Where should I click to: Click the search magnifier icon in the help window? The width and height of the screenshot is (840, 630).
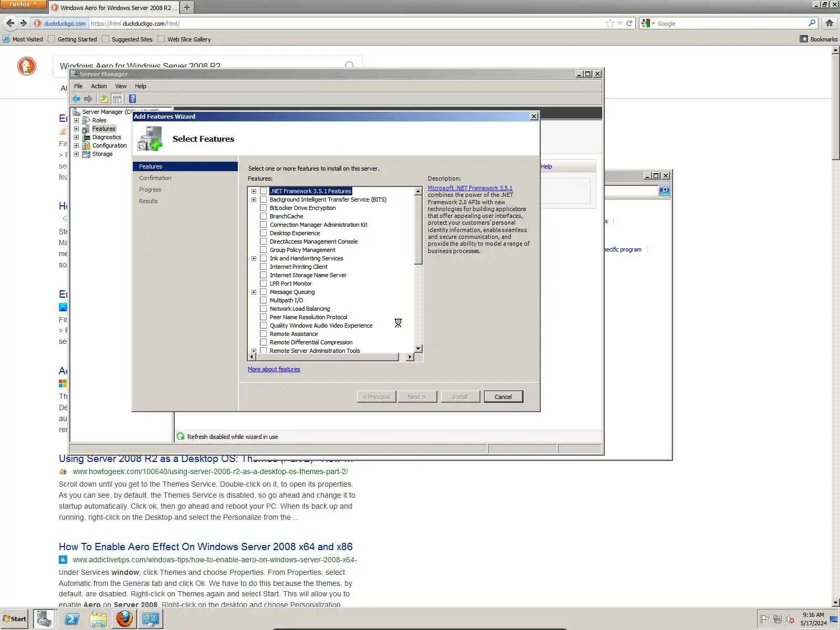(664, 190)
